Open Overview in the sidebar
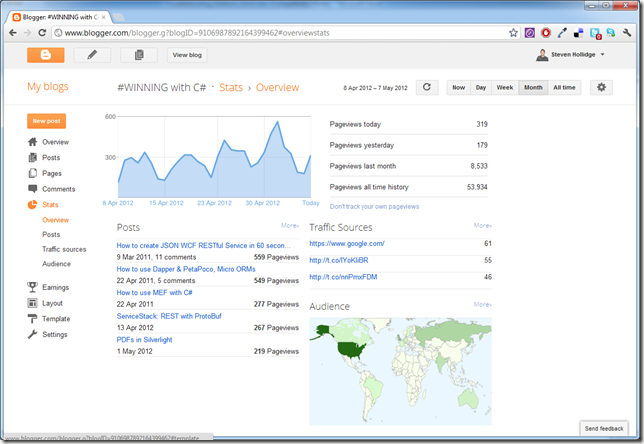Image resolution: width=644 pixels, height=444 pixels. 55,142
